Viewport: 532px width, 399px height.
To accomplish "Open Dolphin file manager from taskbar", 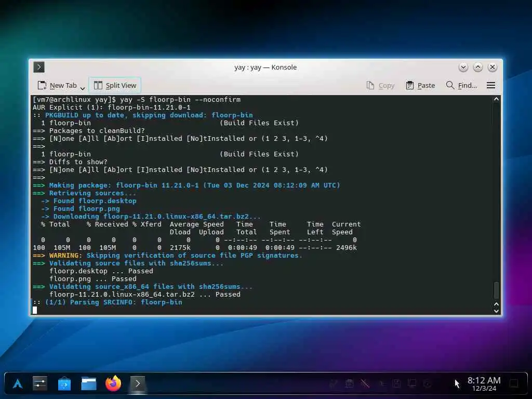I will (x=89, y=384).
